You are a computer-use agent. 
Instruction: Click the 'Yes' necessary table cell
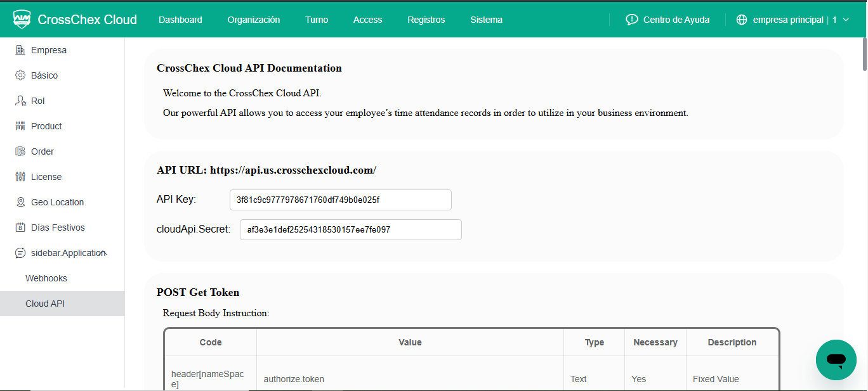[x=639, y=379]
